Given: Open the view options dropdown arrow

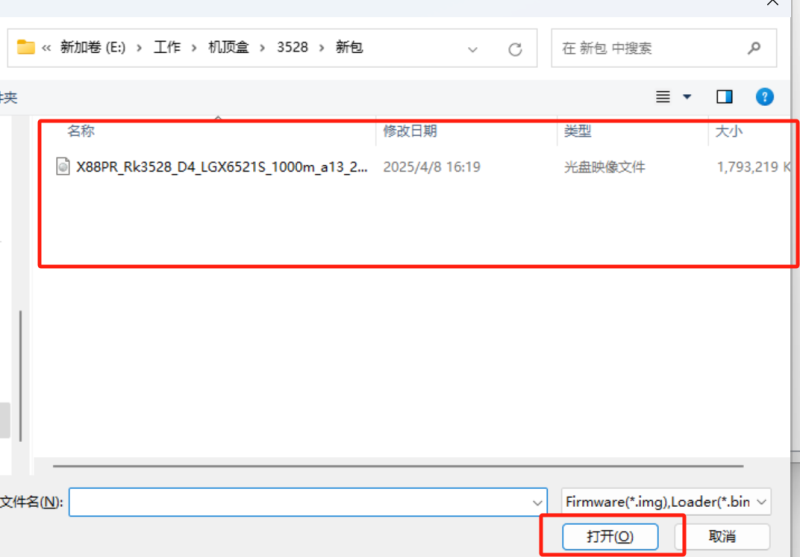Looking at the screenshot, I should [687, 97].
